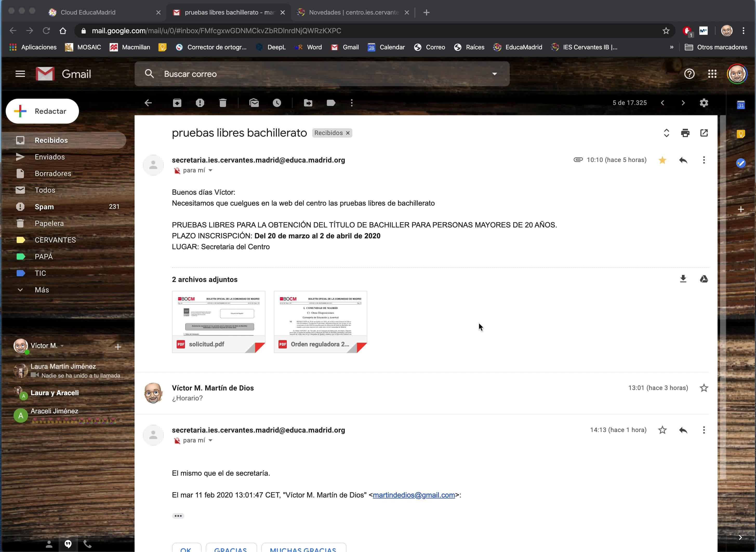Open search options dropdown arrow

[x=494, y=74]
